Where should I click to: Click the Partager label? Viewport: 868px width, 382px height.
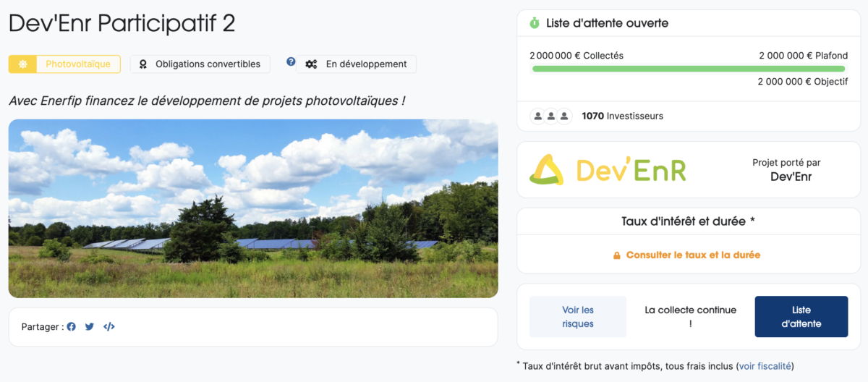click(43, 327)
